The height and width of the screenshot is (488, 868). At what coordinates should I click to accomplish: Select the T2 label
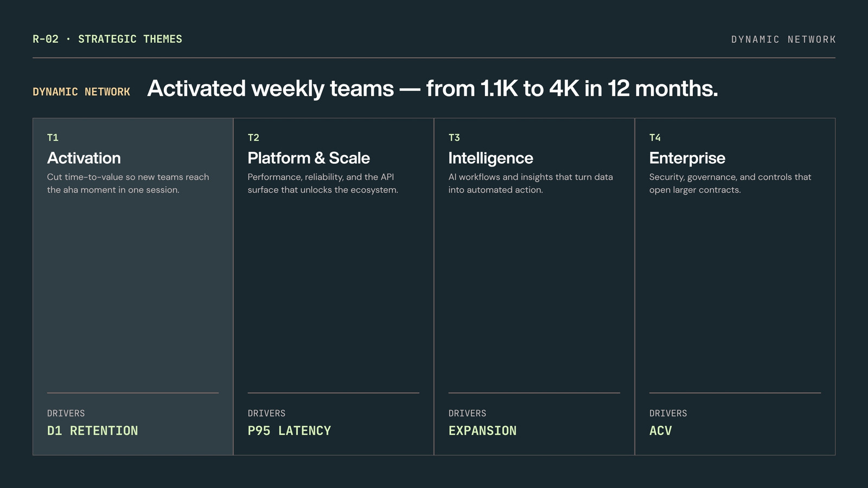(x=253, y=138)
